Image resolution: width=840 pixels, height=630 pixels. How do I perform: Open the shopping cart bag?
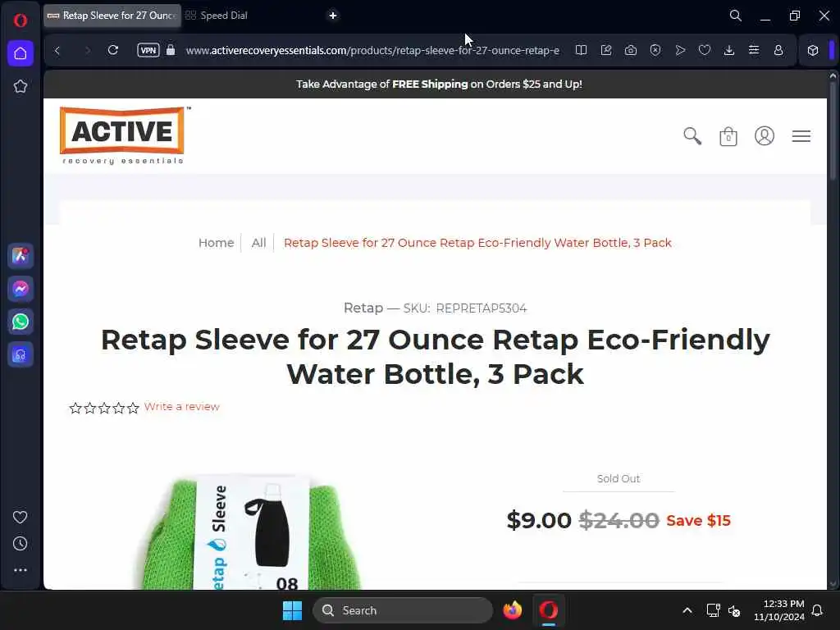point(728,137)
